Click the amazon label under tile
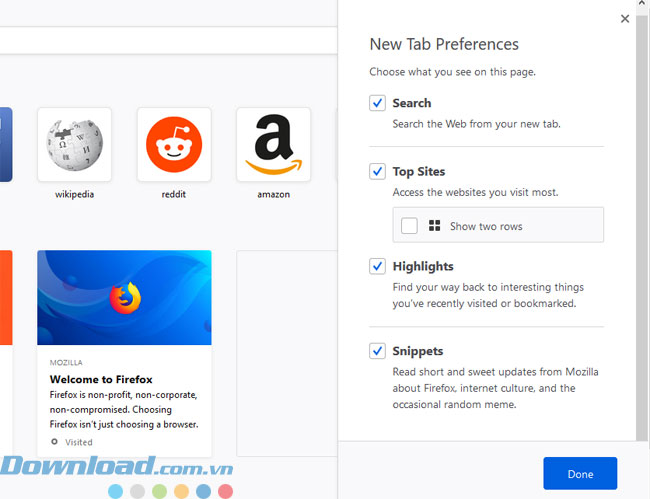The height and width of the screenshot is (499, 650). pyautogui.click(x=274, y=194)
